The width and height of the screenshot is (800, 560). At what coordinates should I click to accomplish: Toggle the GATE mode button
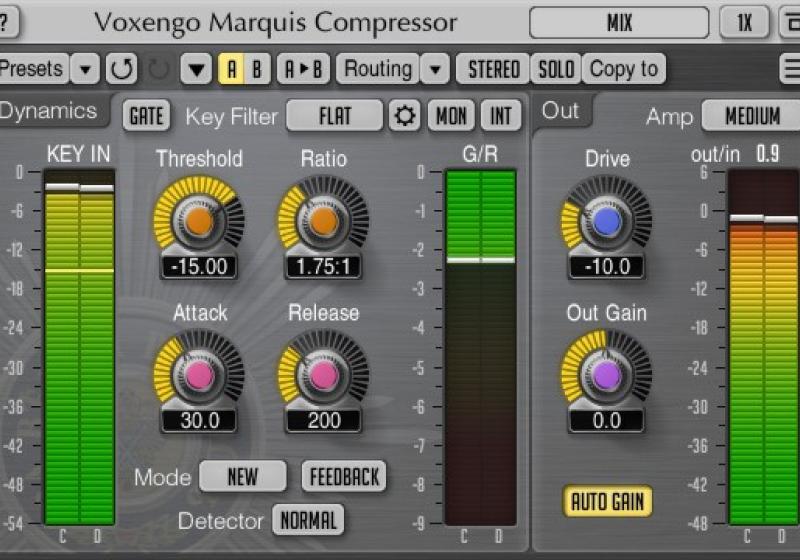[x=146, y=116]
